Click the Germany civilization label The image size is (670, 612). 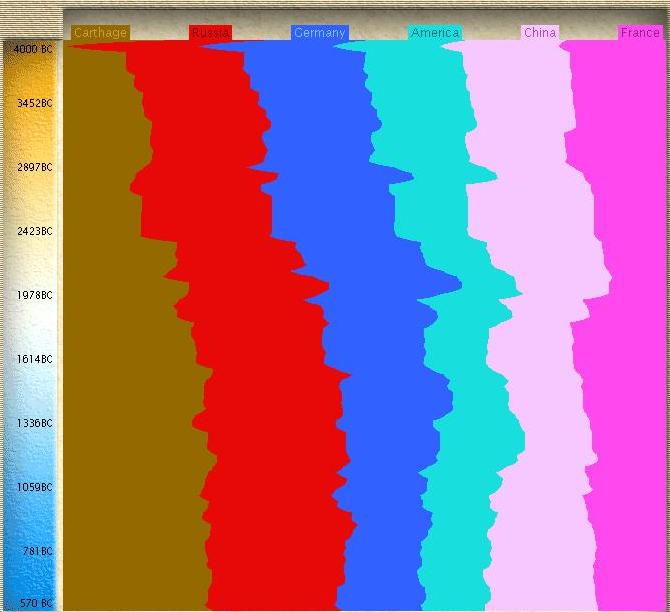319,33
